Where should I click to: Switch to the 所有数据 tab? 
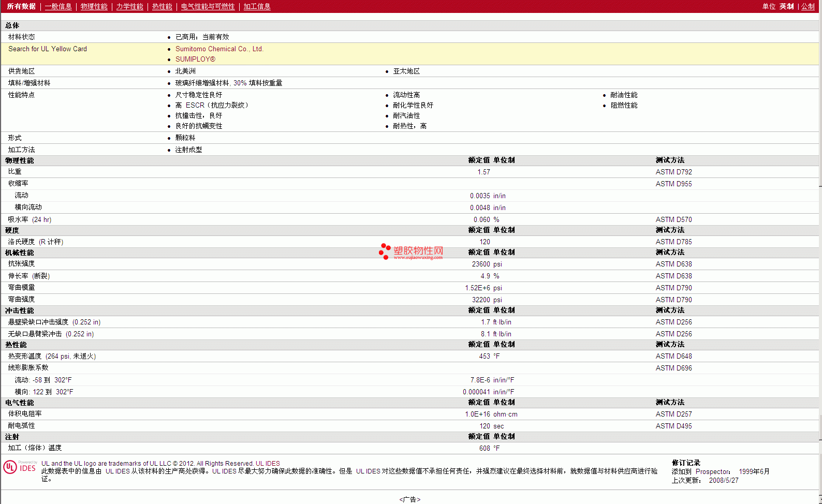click(x=21, y=6)
